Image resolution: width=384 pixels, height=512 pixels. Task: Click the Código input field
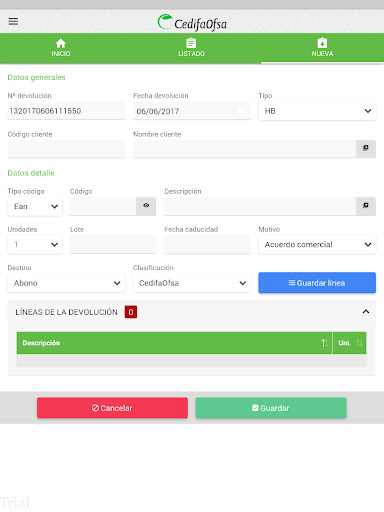(x=103, y=206)
